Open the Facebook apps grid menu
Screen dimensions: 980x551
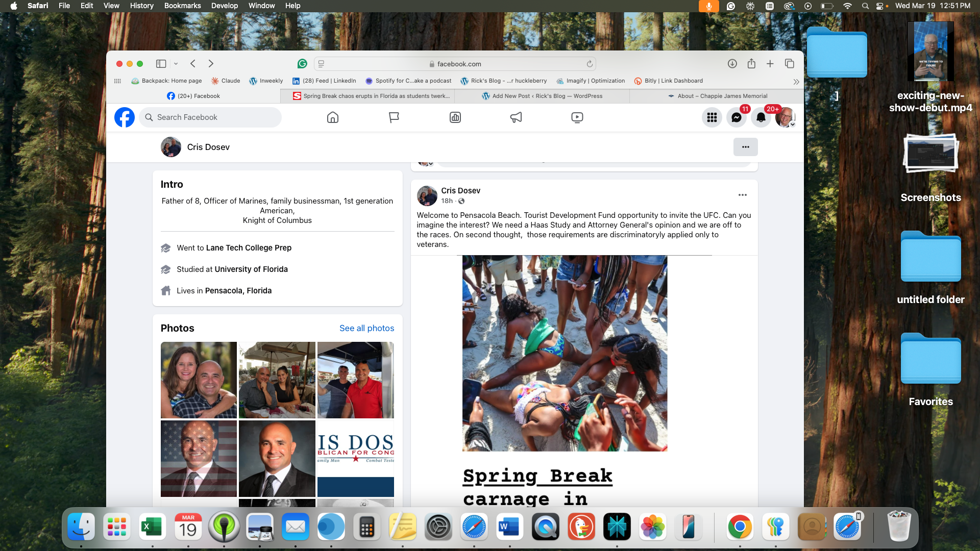[712, 117]
